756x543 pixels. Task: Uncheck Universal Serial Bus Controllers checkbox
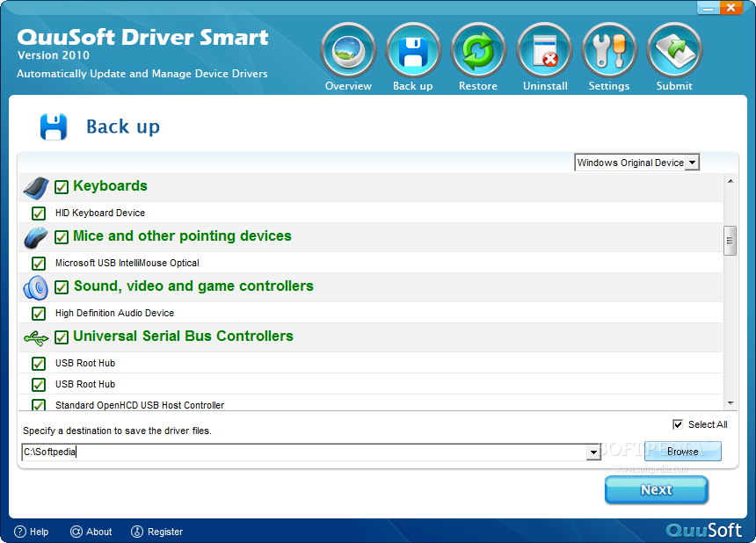(x=62, y=337)
